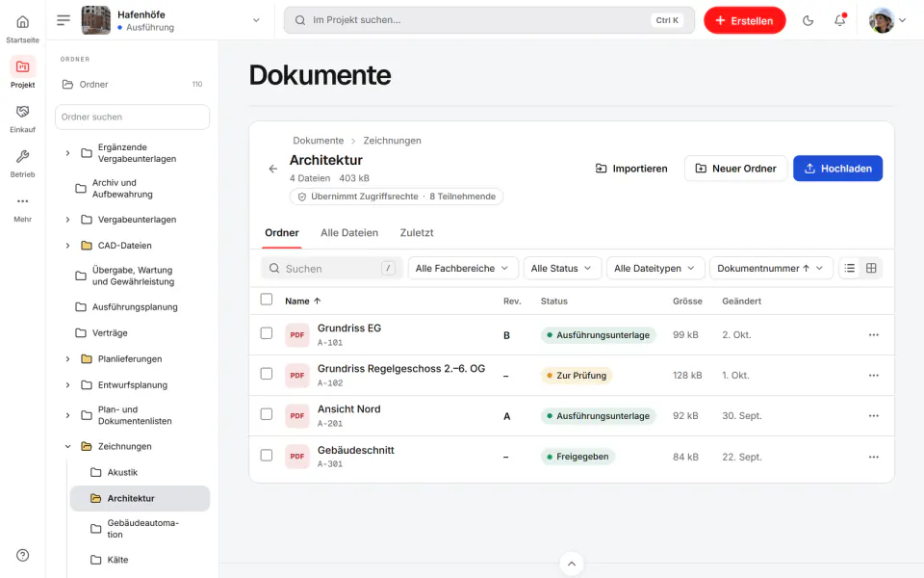This screenshot has height=578, width=924.
Task: Open more options for Grundriss Regelgeschoss
Action: 873,375
